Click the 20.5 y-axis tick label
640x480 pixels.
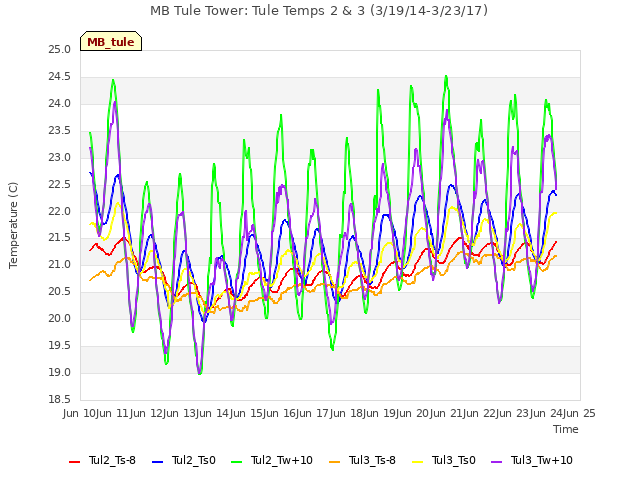[60, 292]
